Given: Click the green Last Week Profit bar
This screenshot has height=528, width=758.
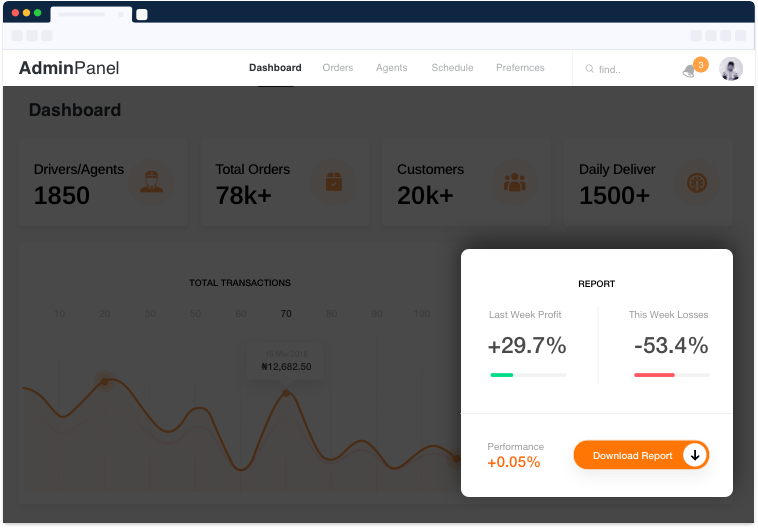Looking at the screenshot, I should click(501, 375).
